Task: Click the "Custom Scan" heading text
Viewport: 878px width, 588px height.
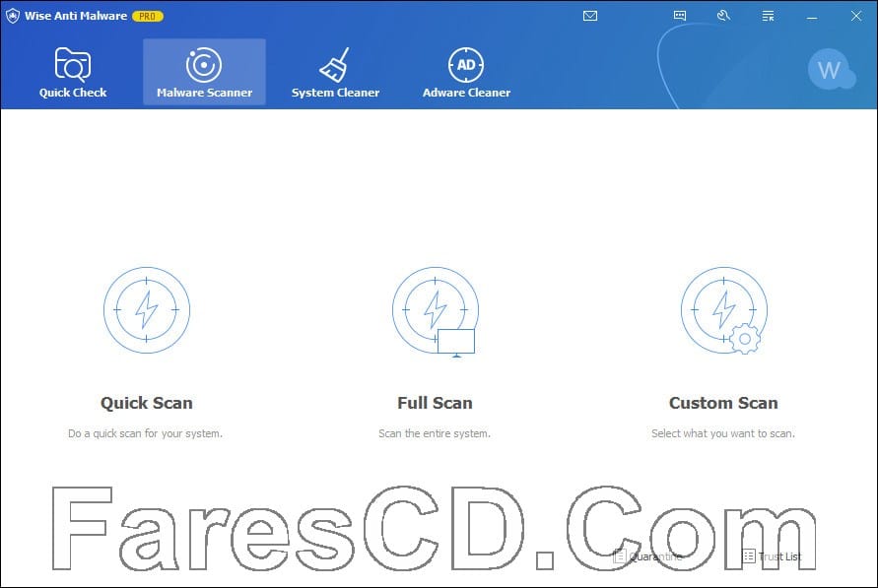Action: coord(723,403)
